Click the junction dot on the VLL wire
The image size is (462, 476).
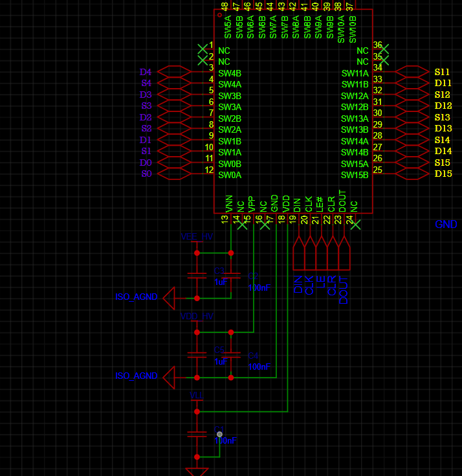(197, 412)
